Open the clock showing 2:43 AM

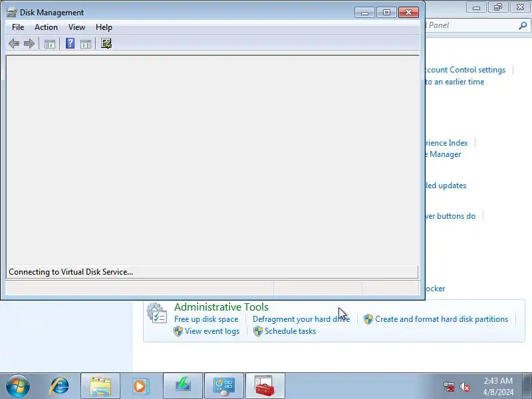498,386
